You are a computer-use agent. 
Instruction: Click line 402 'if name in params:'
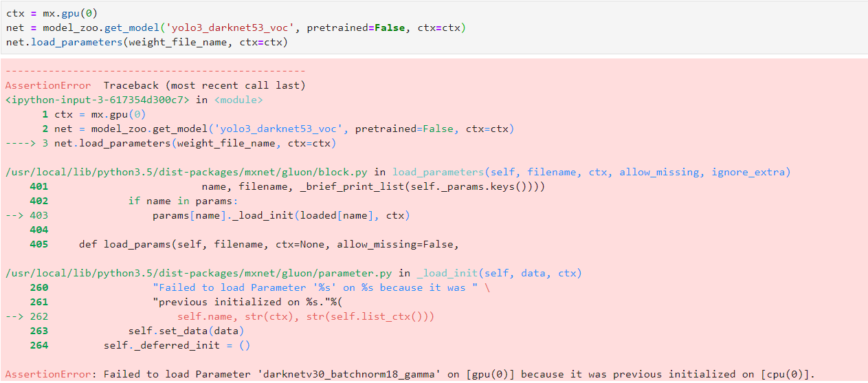pyautogui.click(x=134, y=201)
